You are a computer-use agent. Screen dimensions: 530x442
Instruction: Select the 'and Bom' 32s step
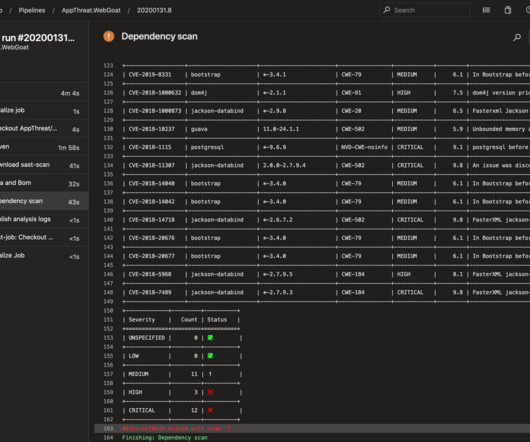[x=44, y=183]
